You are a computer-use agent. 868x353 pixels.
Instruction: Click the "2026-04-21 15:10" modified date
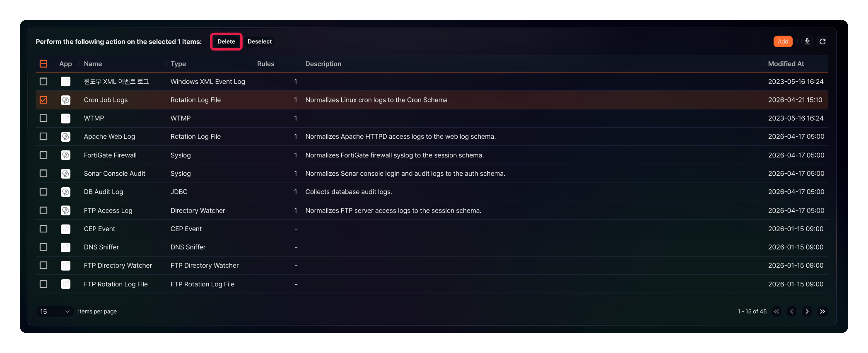pyautogui.click(x=795, y=100)
